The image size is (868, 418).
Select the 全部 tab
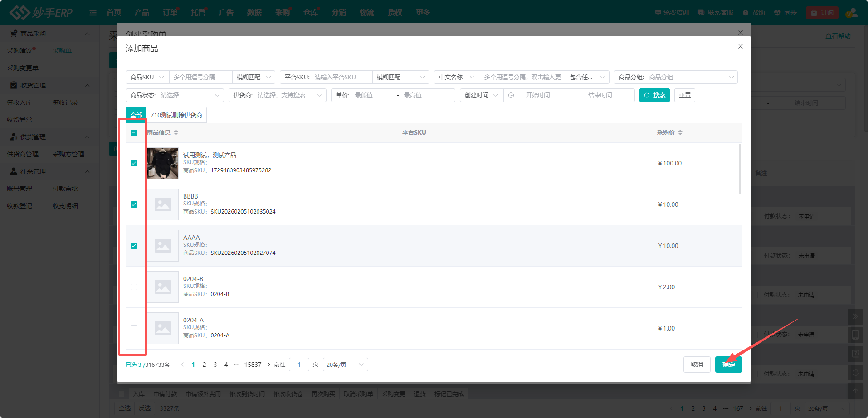[136, 115]
